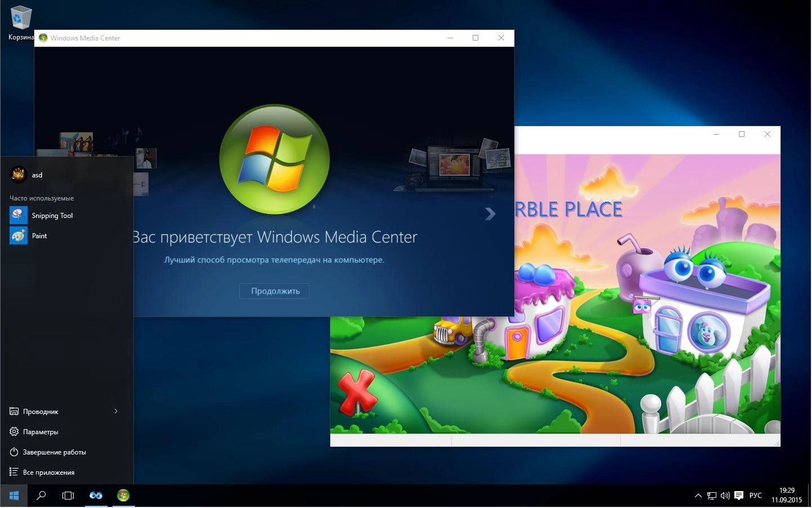The image size is (812, 508).
Task: Expand the Проводник jump list arrow
Action: coord(116,412)
